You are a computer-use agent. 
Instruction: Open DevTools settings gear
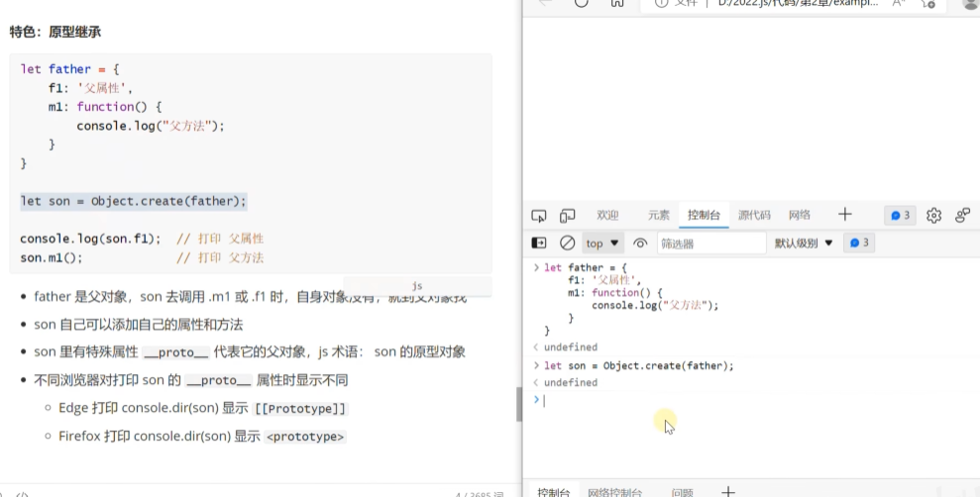[x=933, y=216]
